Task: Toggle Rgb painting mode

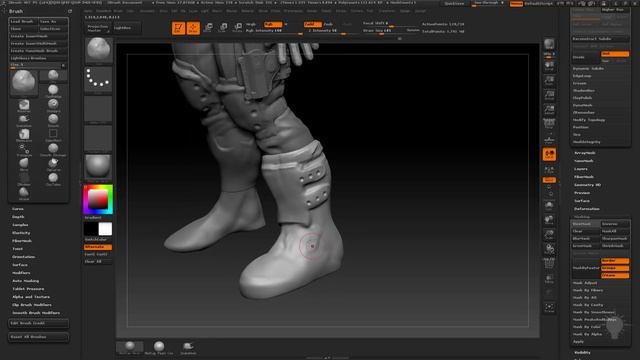Action: pyautogui.click(x=273, y=24)
